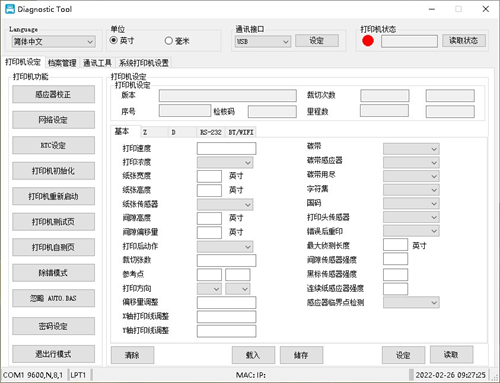Open the Language dropdown 简体中文

(x=54, y=42)
